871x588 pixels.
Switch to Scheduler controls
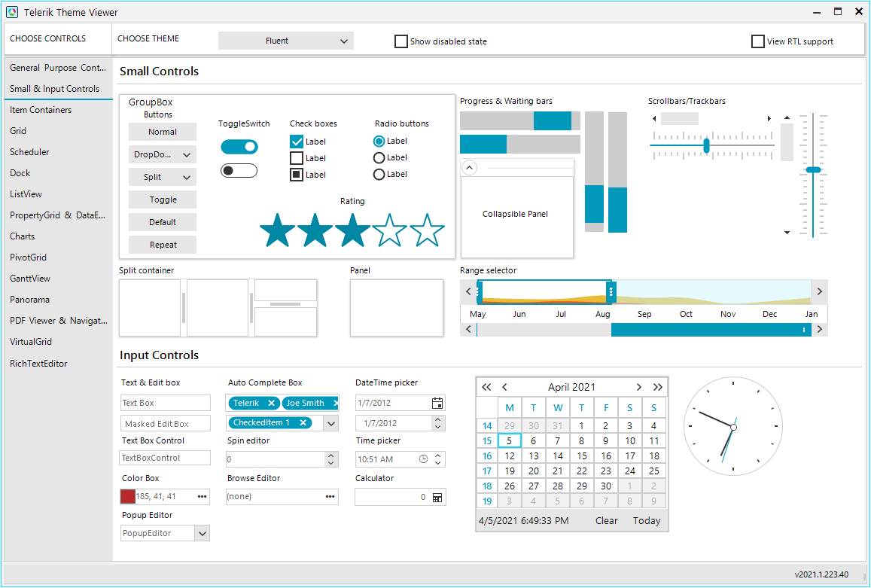click(58, 152)
